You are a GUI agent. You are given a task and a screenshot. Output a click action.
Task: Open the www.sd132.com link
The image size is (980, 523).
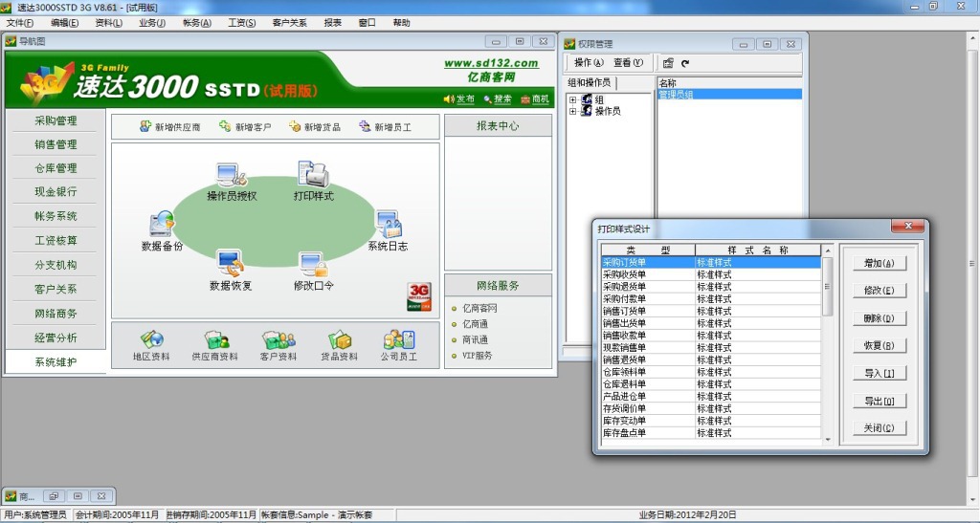[x=491, y=63]
